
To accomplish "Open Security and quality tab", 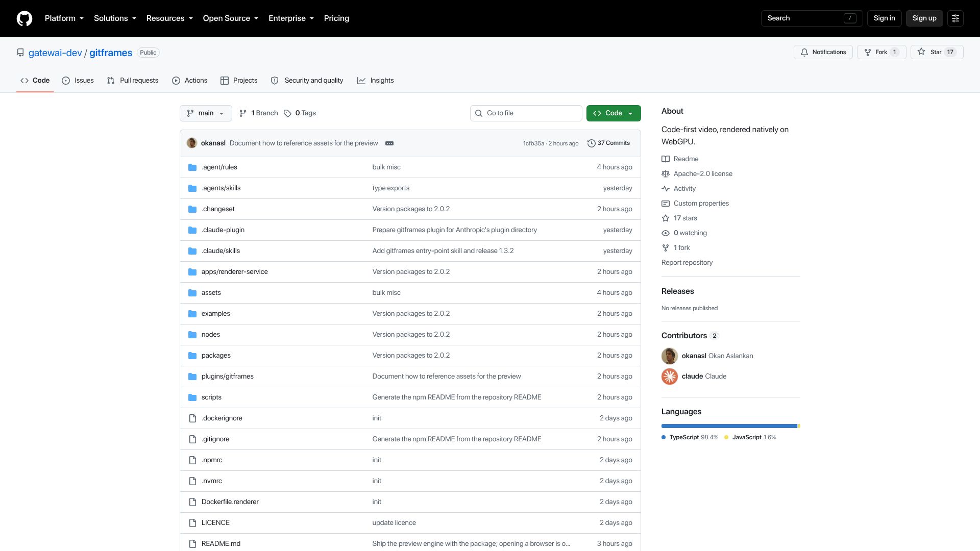I will click(x=307, y=81).
